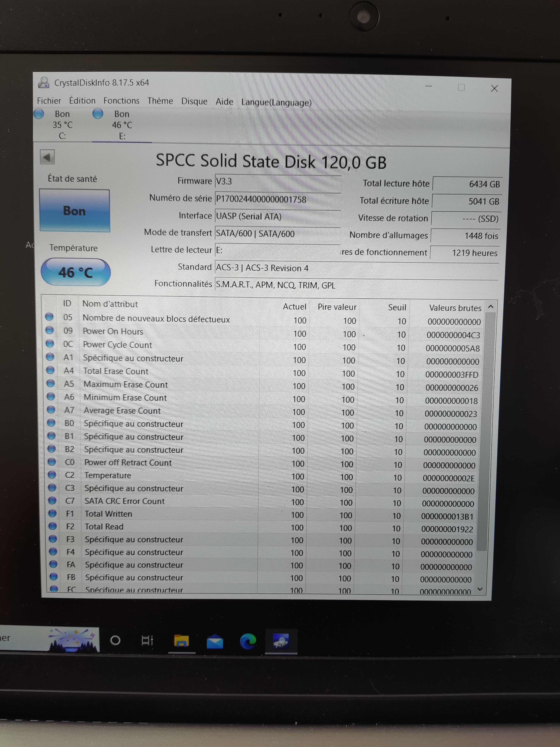Click status circle of Temperature row
This screenshot has width=560, height=747.
(52, 475)
